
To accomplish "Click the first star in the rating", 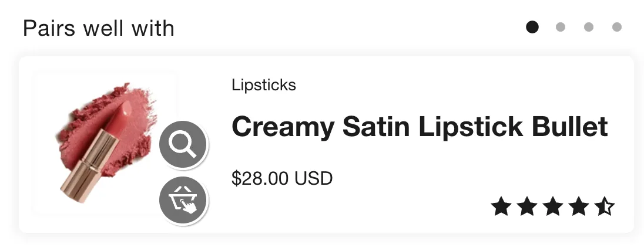I will (501, 206).
